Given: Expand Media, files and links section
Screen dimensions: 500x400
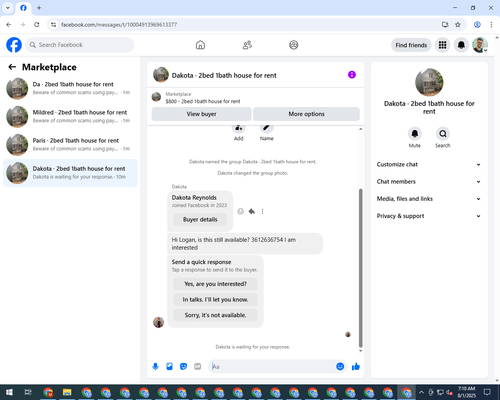Looking at the screenshot, I should coord(429,199).
